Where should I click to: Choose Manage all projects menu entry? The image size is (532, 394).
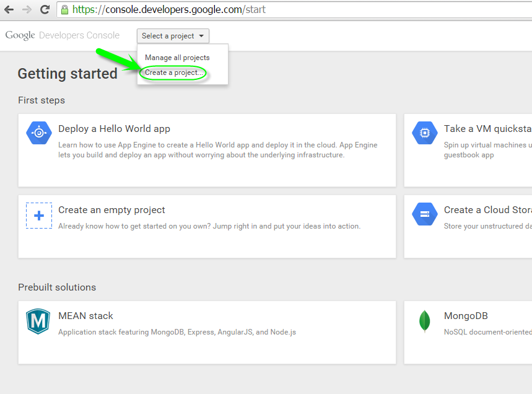point(177,58)
